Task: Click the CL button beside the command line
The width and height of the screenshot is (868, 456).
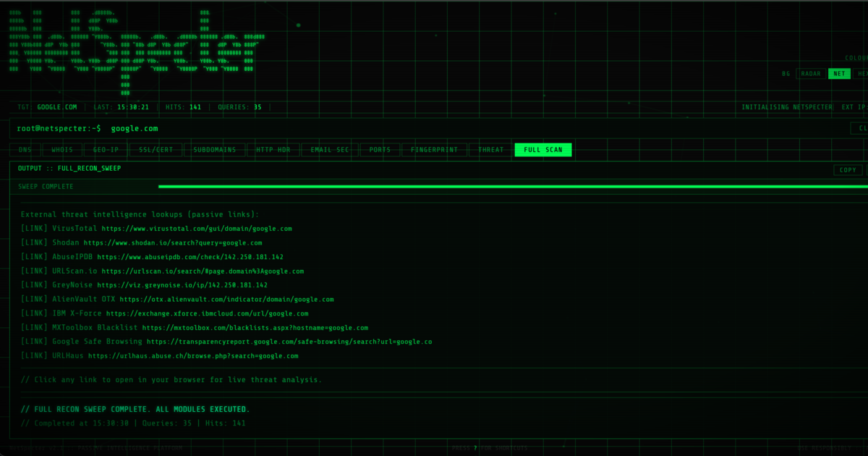Action: point(859,128)
